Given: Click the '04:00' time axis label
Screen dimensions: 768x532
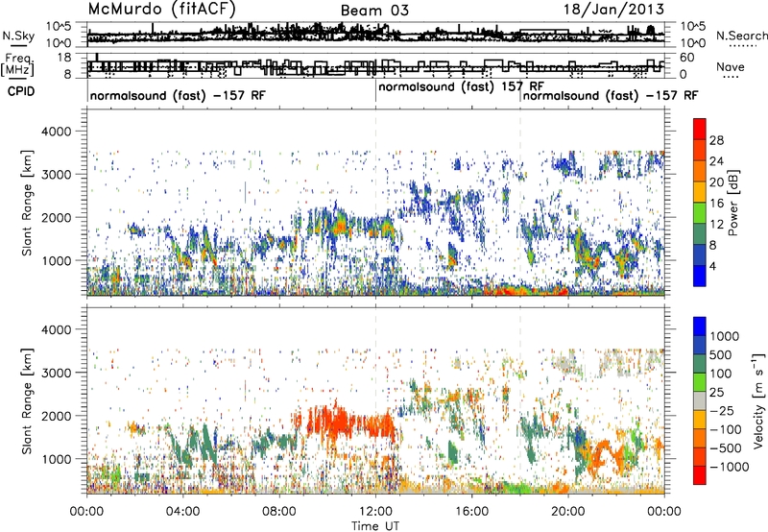Looking at the screenshot, I should [x=182, y=512].
